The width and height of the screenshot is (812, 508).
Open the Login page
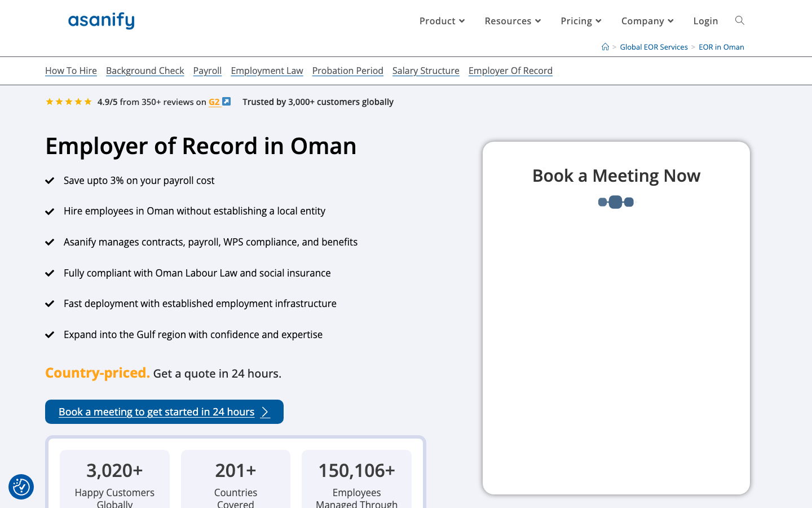point(705,21)
